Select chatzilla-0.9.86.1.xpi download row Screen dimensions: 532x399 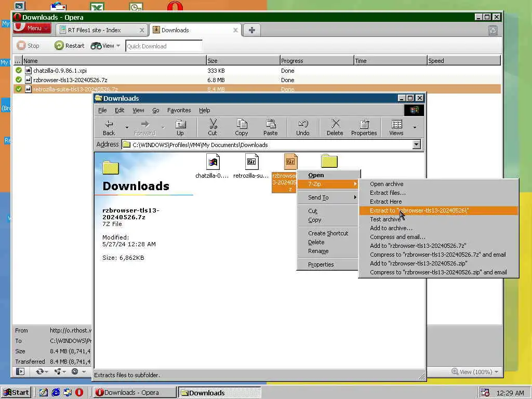pyautogui.click(x=257, y=71)
